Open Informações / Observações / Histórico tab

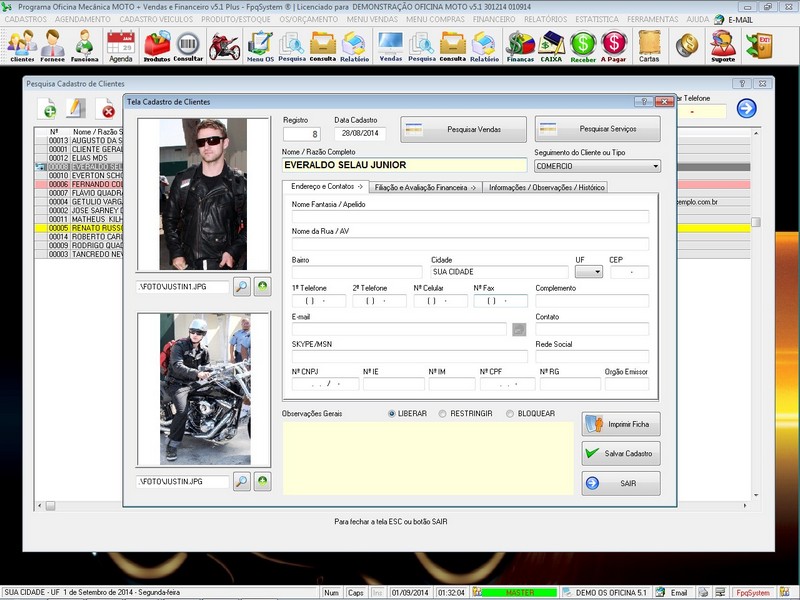(x=546, y=187)
